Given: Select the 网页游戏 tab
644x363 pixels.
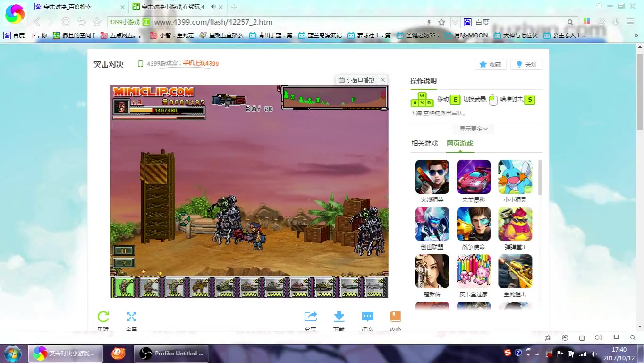Looking at the screenshot, I should click(459, 143).
